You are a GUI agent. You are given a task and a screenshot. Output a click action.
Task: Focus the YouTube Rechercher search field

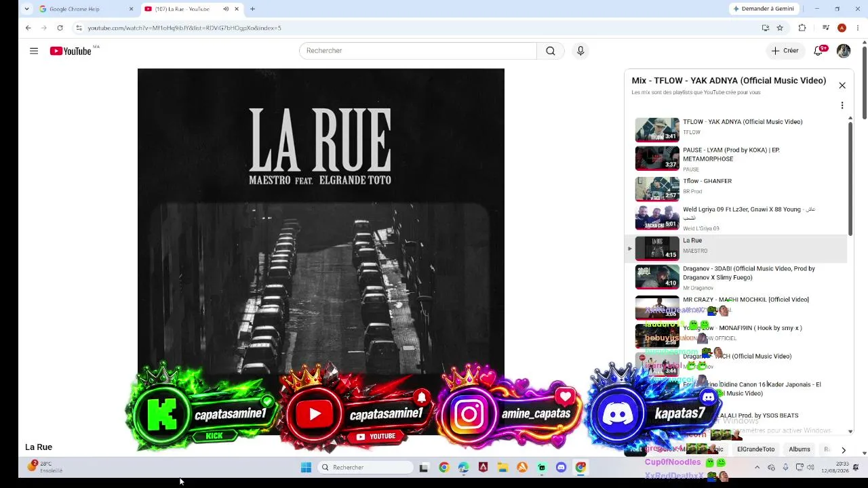coord(418,51)
